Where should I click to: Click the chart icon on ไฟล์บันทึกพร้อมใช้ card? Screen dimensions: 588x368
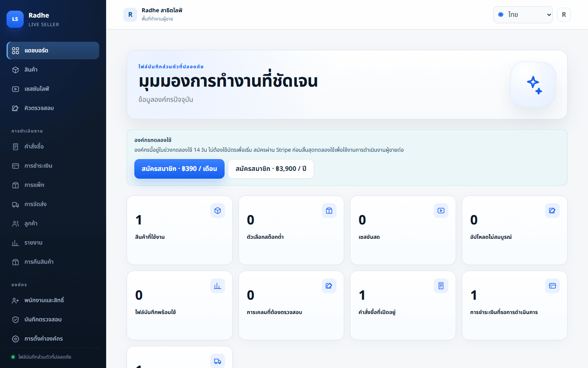point(218,286)
